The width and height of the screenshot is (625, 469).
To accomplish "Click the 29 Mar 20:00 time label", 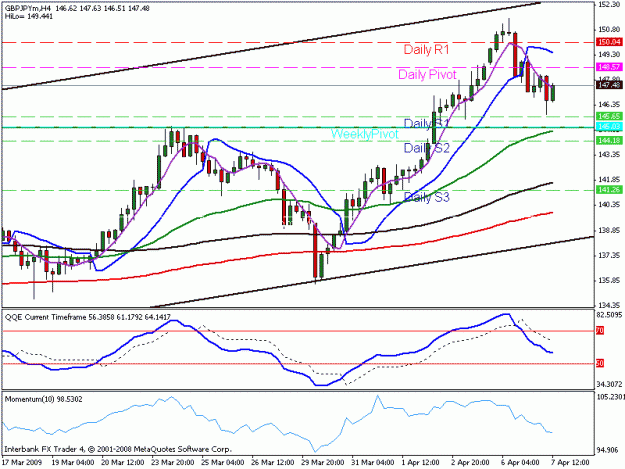I will [x=323, y=463].
